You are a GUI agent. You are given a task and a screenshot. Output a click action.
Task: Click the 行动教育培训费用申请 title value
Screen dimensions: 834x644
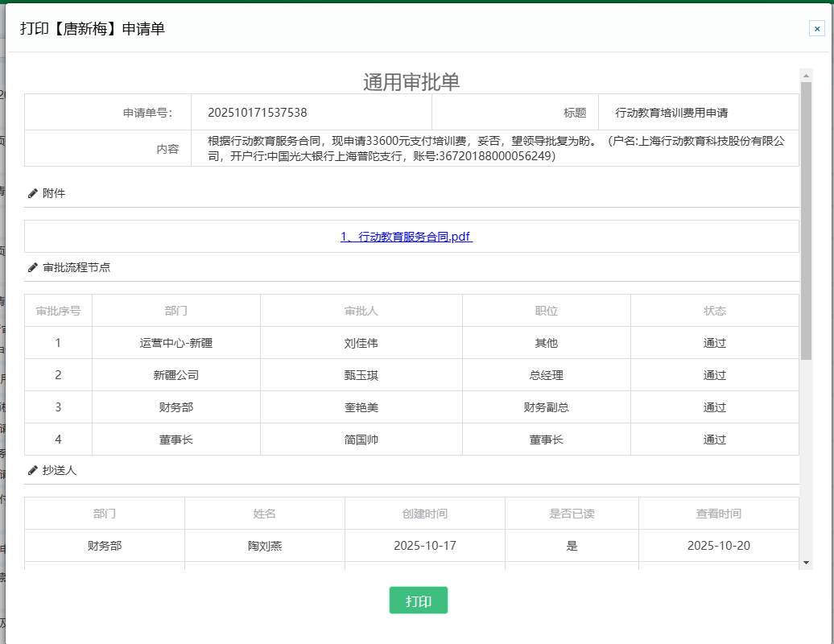click(x=671, y=113)
